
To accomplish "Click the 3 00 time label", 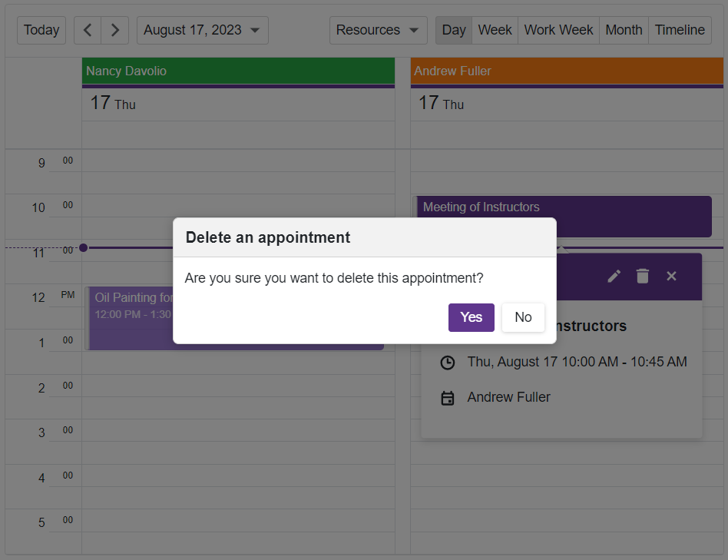I will click(55, 432).
